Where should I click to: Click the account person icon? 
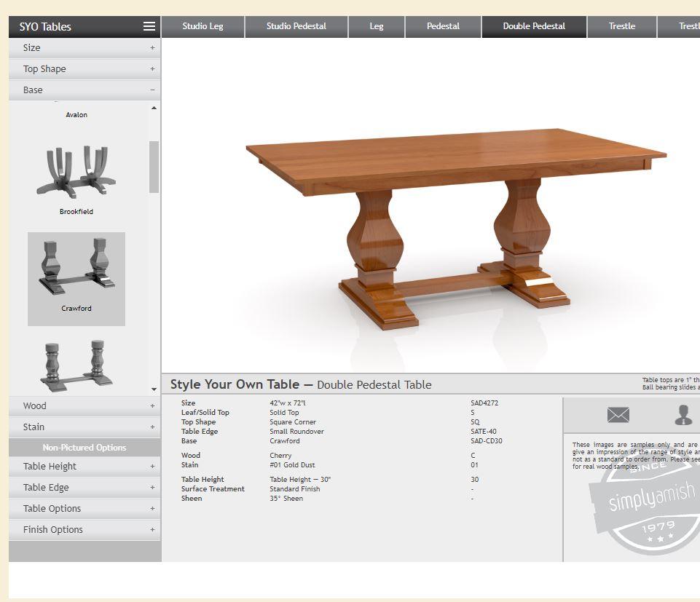683,415
